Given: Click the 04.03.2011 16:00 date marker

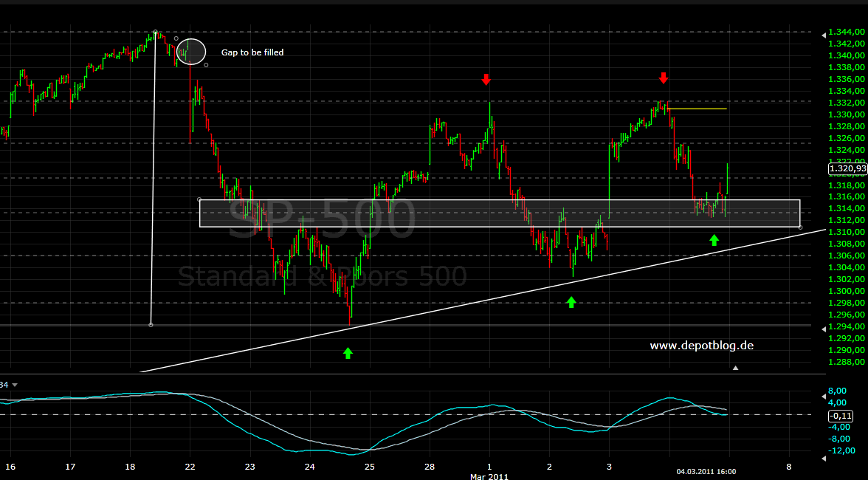Looking at the screenshot, I should coord(706,471).
